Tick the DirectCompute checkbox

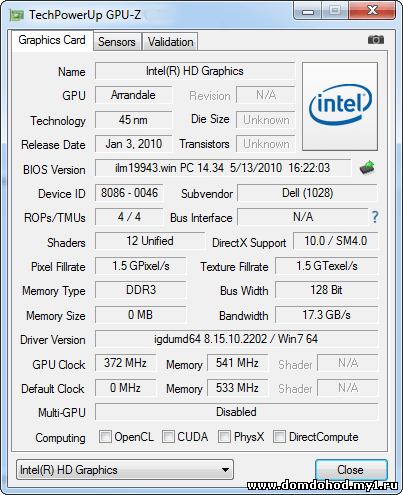[x=279, y=436]
